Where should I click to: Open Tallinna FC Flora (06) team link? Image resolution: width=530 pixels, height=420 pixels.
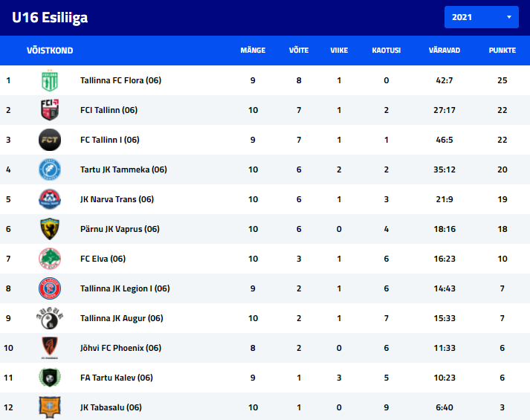(120, 80)
